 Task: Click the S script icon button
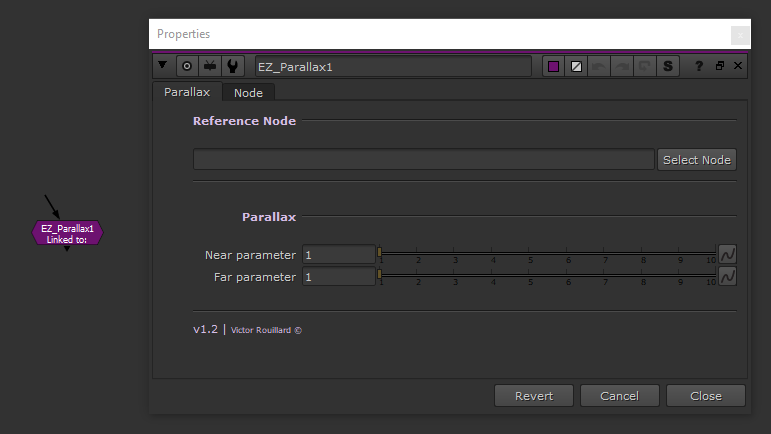tap(668, 66)
